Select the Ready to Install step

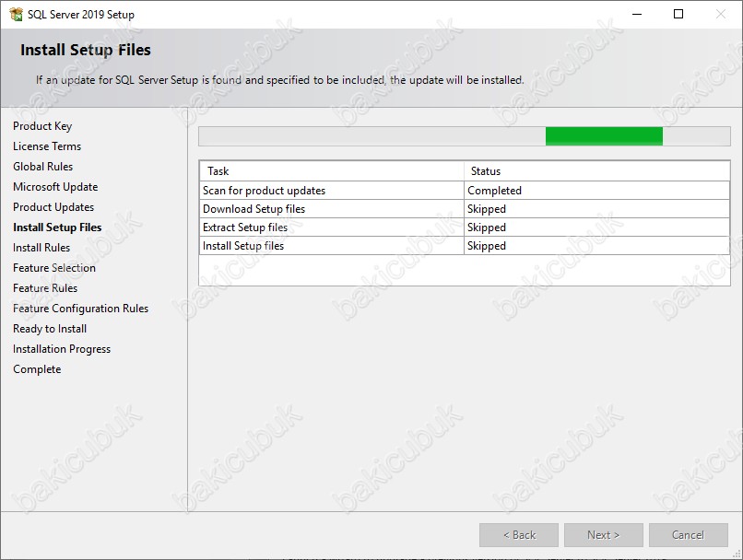pos(50,329)
